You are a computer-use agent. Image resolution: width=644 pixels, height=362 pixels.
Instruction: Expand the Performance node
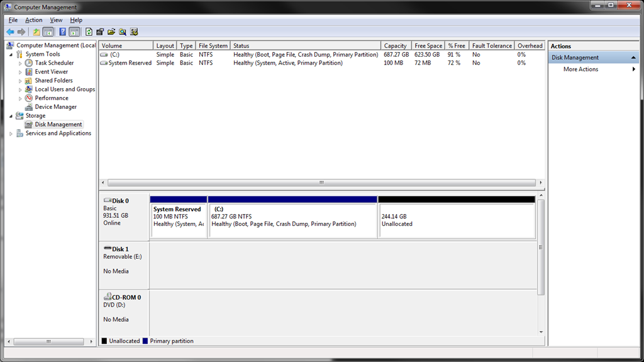tap(20, 98)
